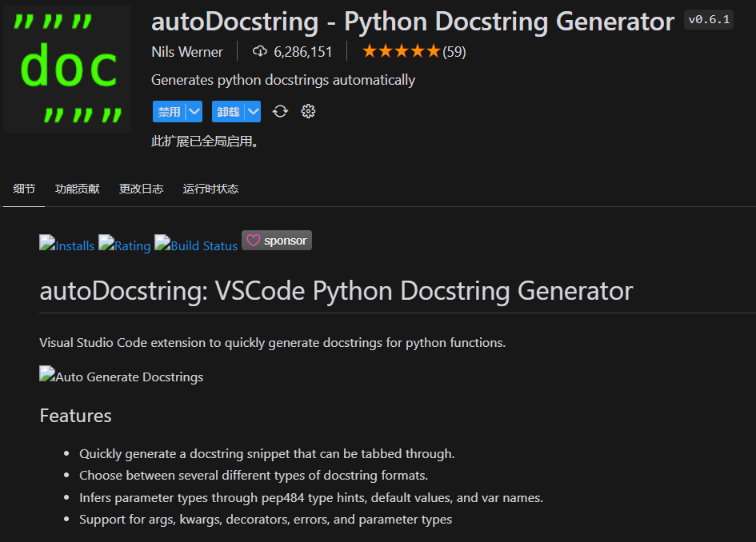Image resolution: width=756 pixels, height=542 pixels.
Task: Switch to the 功能贡献 tab
Action: tap(77, 189)
